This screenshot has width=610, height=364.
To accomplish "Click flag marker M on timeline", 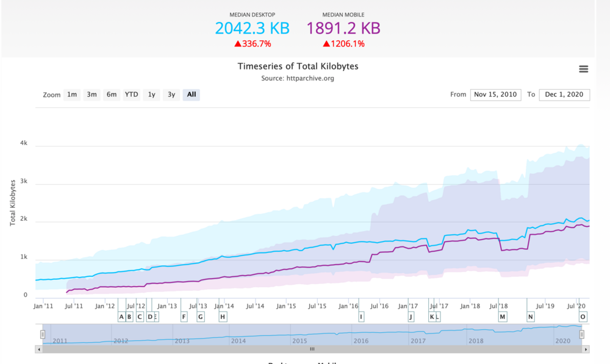I will [x=503, y=316].
